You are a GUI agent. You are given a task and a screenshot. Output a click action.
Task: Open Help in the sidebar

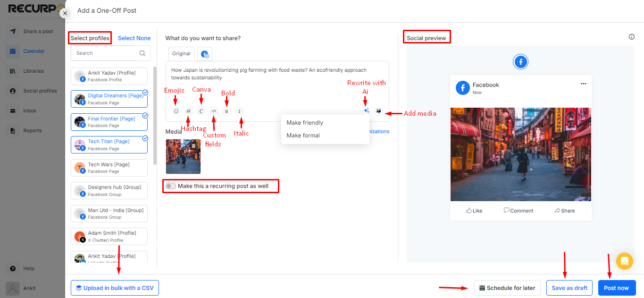[x=32, y=268]
